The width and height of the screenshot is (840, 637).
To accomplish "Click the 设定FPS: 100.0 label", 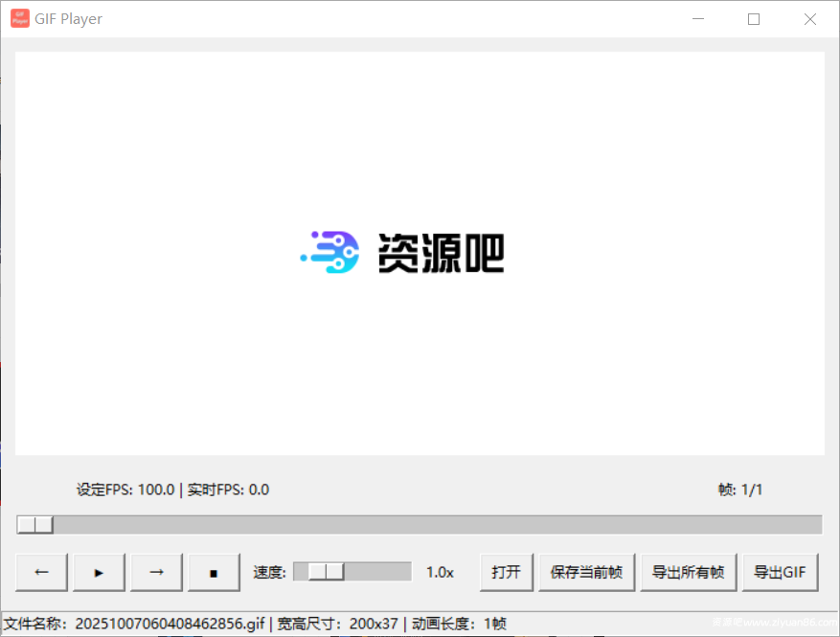I will pyautogui.click(x=125, y=489).
